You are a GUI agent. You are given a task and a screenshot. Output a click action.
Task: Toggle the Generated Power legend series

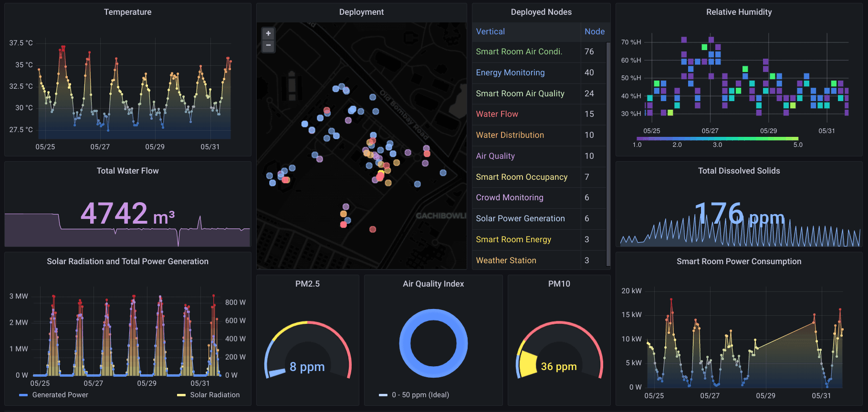(x=54, y=395)
